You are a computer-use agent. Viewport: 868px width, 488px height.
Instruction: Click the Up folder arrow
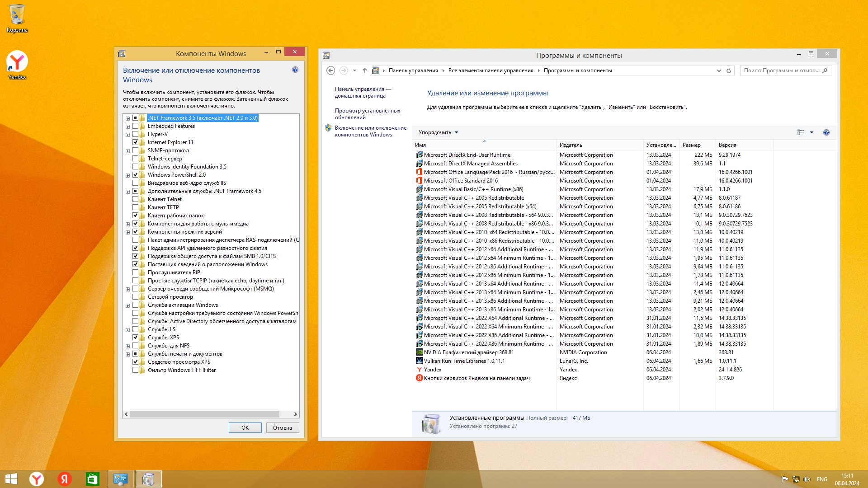[x=364, y=70]
